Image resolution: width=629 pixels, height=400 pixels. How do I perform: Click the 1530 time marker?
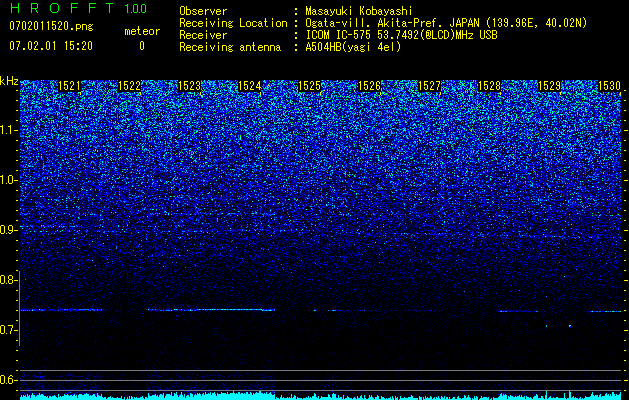point(609,86)
